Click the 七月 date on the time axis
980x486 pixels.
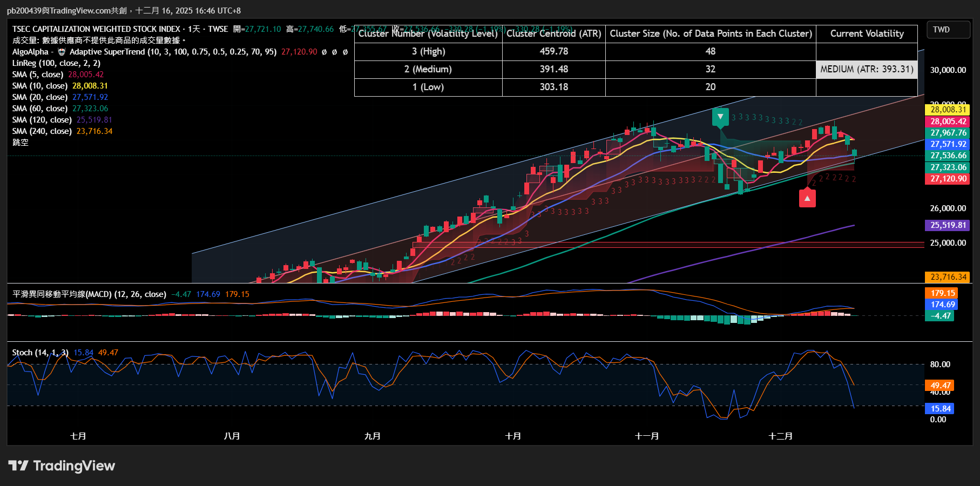point(78,436)
